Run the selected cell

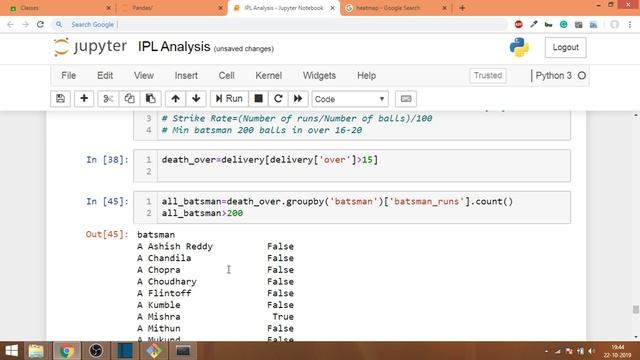pyautogui.click(x=229, y=99)
